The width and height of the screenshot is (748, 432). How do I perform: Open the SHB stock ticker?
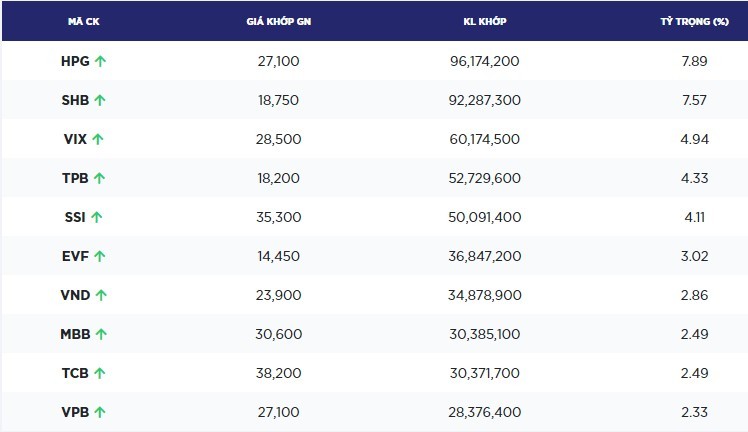point(75,100)
